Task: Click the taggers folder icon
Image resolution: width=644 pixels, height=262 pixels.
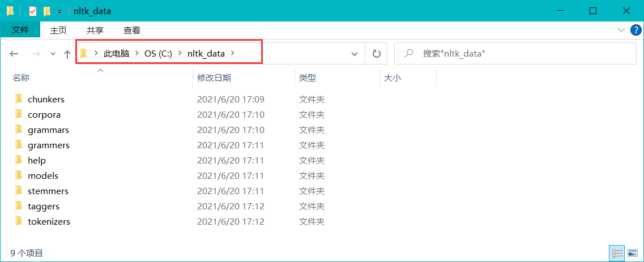Action: [19, 206]
